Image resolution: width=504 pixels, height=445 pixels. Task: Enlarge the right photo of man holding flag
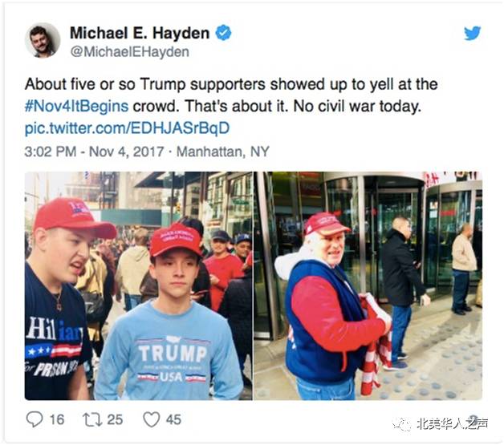[x=368, y=285]
